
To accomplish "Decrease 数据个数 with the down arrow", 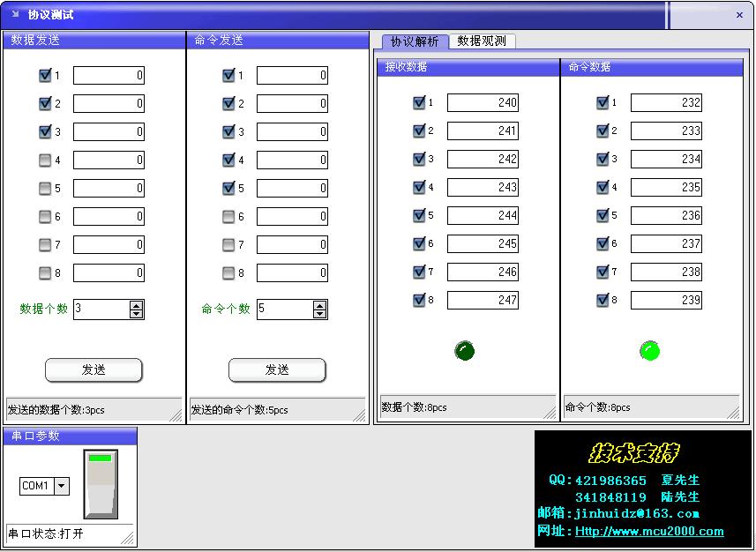I will tap(137, 313).
